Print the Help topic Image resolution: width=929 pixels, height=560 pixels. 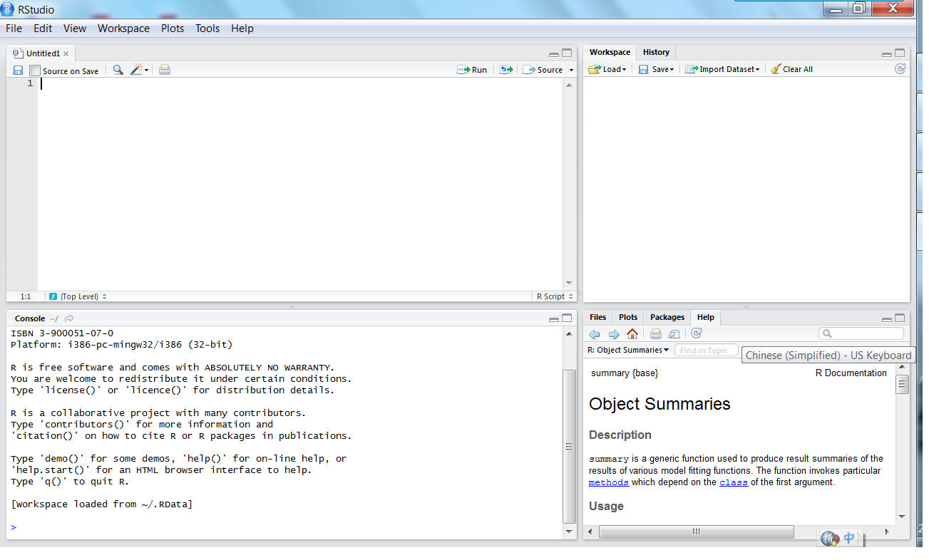tap(656, 334)
